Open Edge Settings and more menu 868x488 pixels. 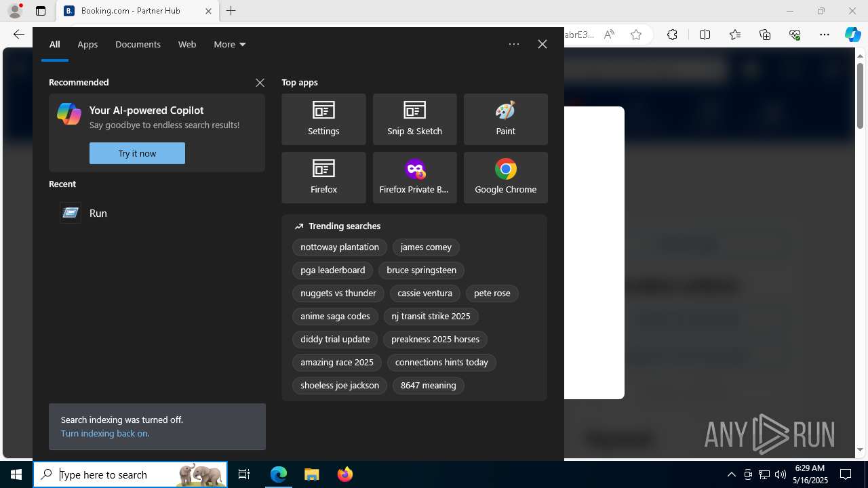coord(825,35)
